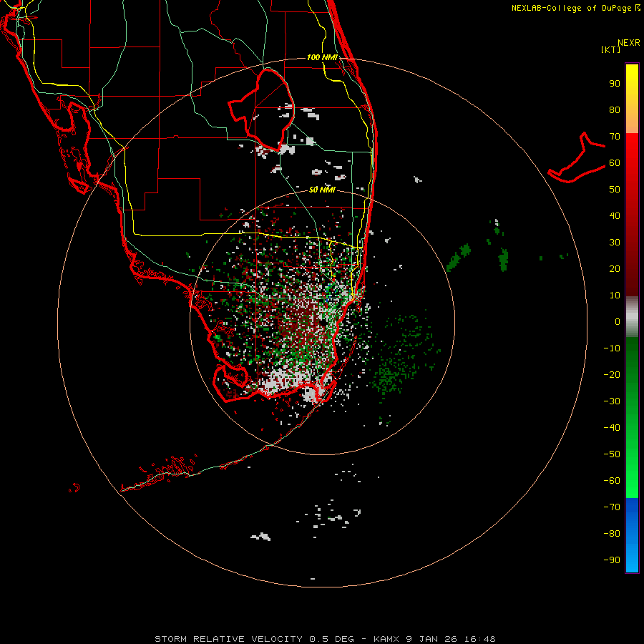The image size is (644, 644).
Task: Click the -70 value on the velocity scale
Action: [x=612, y=507]
